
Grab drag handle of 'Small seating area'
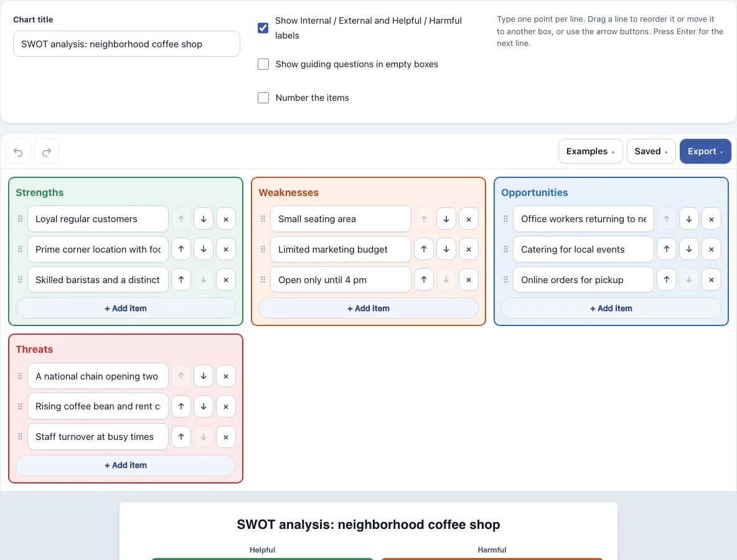(263, 219)
